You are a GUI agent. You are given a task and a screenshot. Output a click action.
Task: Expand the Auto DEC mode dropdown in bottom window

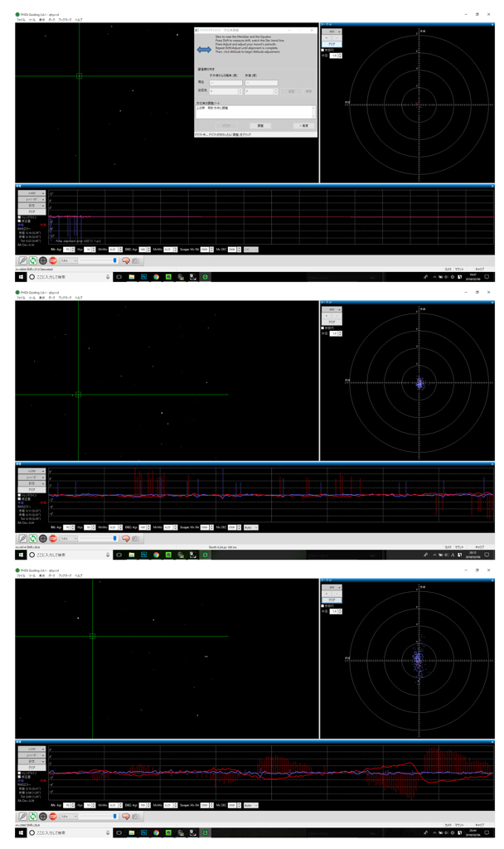250,805
